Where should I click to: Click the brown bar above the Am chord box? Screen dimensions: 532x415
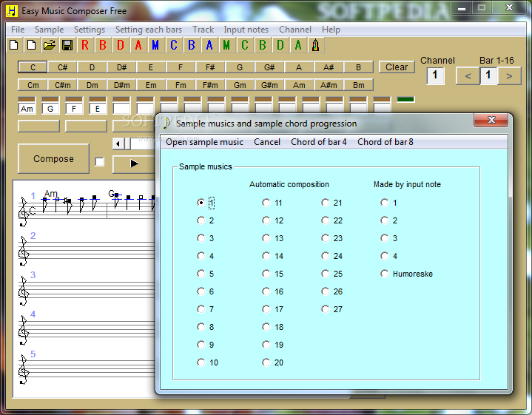(x=27, y=99)
